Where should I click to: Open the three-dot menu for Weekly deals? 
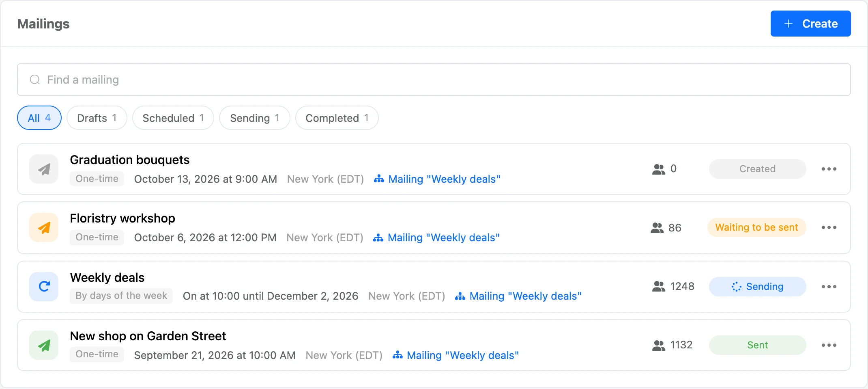(829, 287)
